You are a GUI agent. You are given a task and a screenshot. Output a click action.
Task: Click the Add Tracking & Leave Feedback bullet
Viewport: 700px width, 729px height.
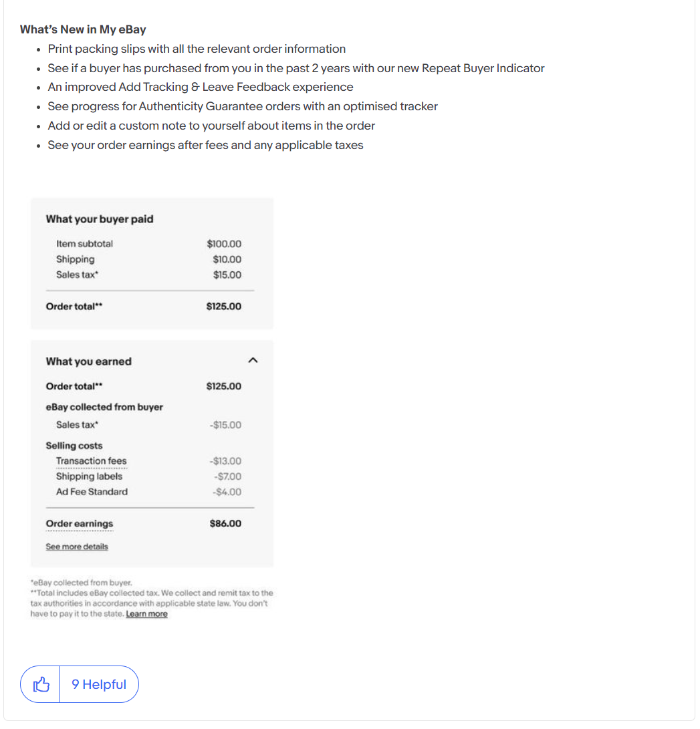[x=200, y=87]
